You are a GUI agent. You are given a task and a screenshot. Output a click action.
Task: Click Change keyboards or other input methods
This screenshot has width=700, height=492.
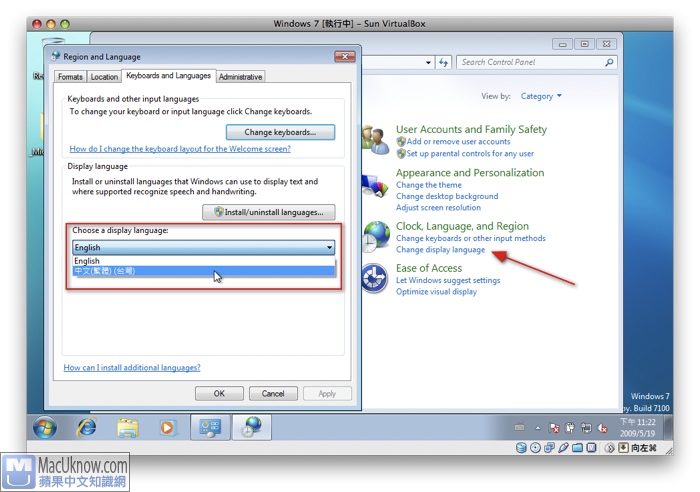(471, 238)
